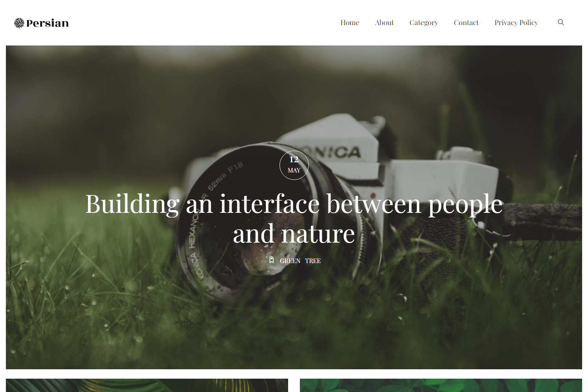Click the bookmark icon beside GREEN
Screen dimensions: 588x392
pos(272,260)
